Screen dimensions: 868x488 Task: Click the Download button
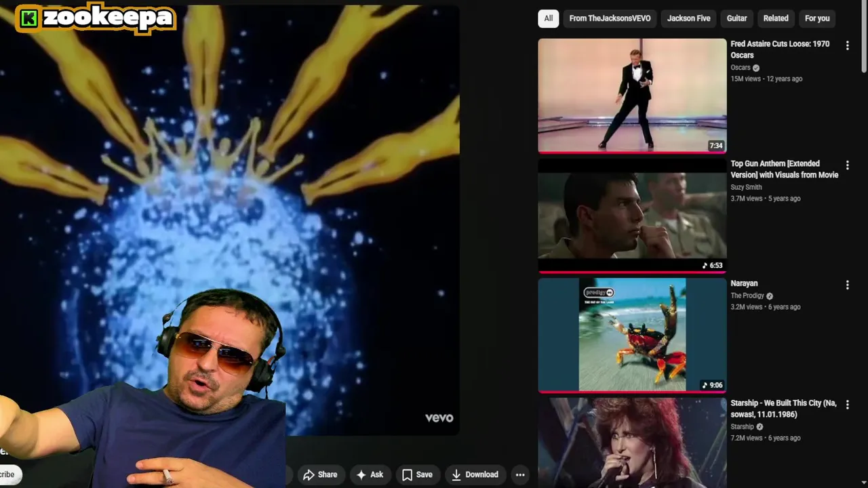pos(475,474)
